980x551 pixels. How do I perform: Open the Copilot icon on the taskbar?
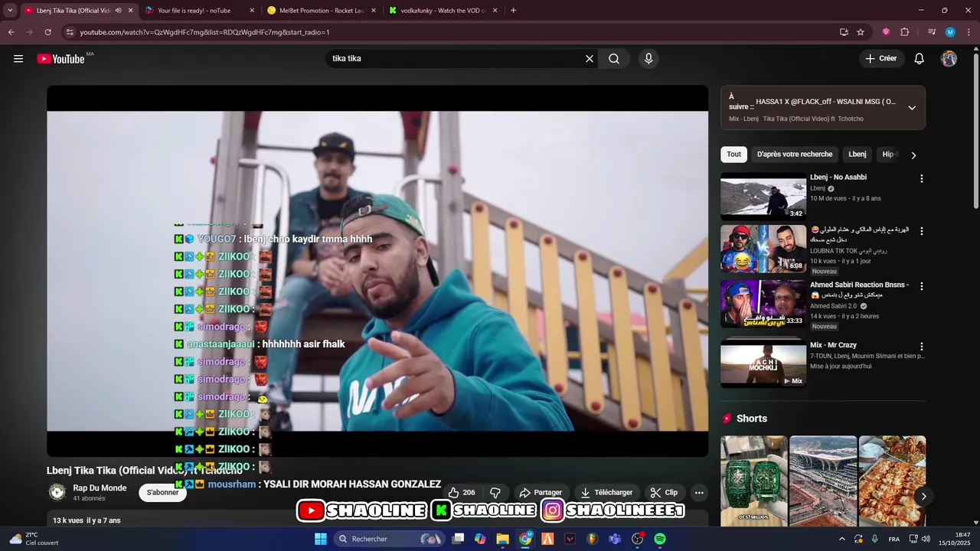pyautogui.click(x=480, y=539)
